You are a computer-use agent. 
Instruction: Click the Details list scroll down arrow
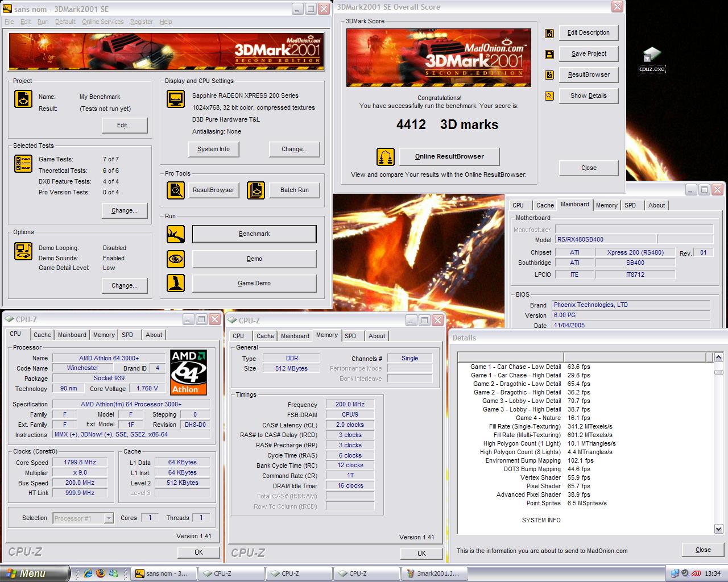718,529
